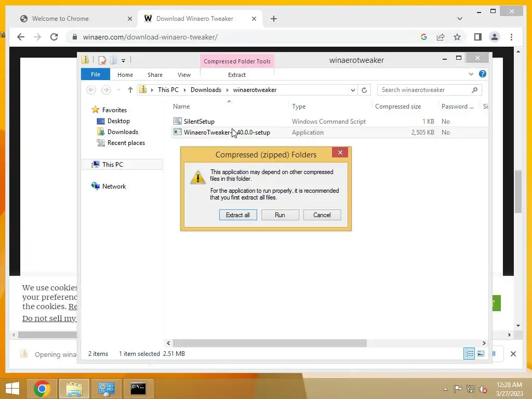Bookmark this page with star icon
Viewport: 532px width, 399px height.
(x=457, y=37)
